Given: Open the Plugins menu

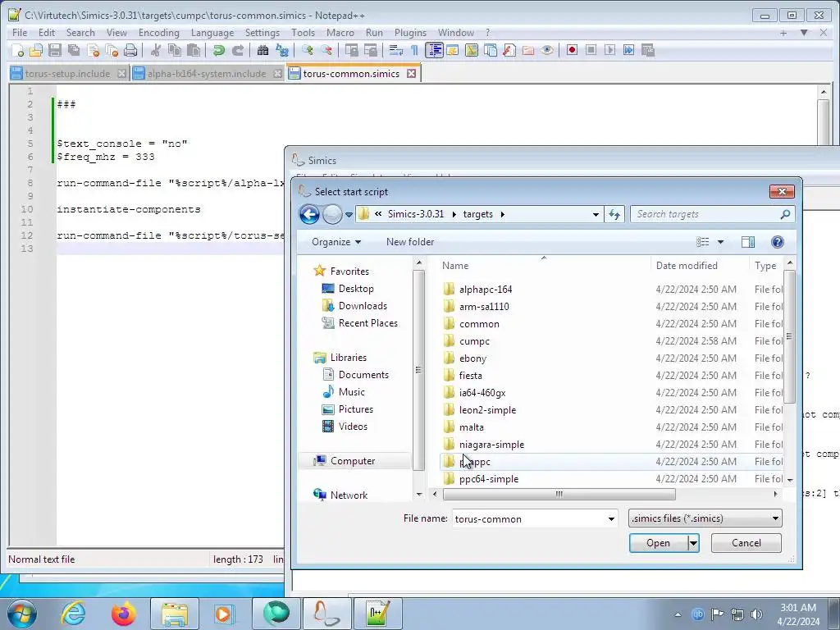Looking at the screenshot, I should tap(410, 33).
